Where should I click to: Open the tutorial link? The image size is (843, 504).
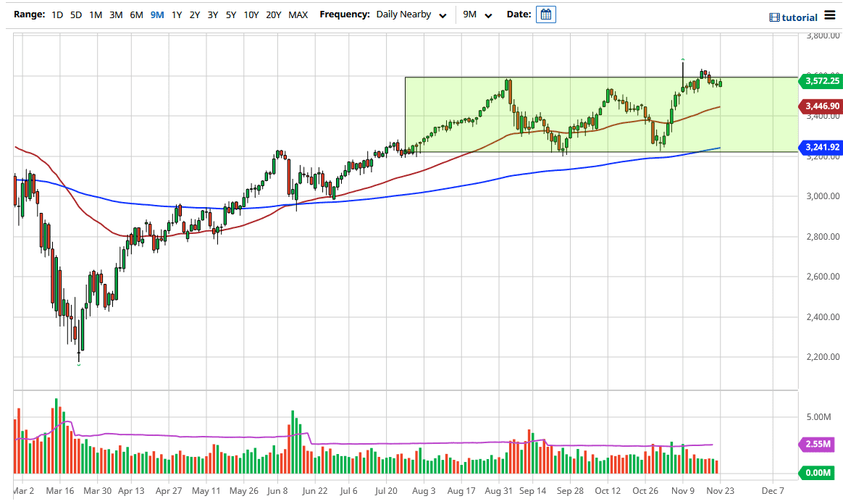pyautogui.click(x=799, y=17)
